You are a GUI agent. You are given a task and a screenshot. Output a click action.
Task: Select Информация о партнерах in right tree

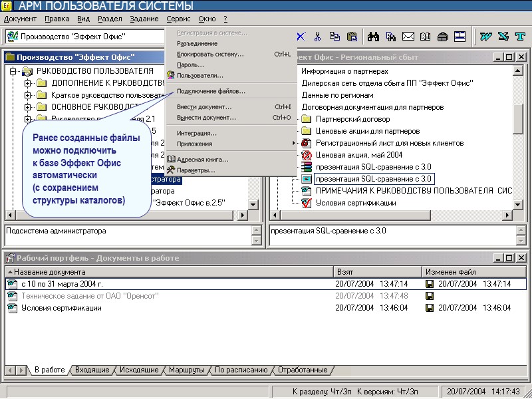point(344,71)
